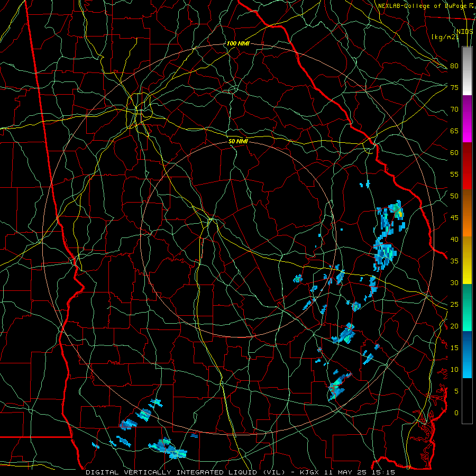Click the 15 value on color scale
476x476 pixels.
click(x=454, y=347)
